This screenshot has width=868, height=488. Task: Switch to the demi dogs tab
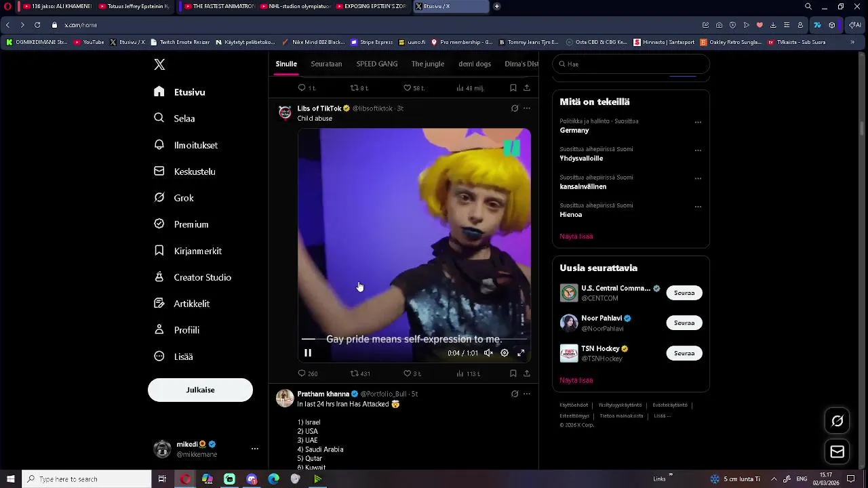pos(475,64)
